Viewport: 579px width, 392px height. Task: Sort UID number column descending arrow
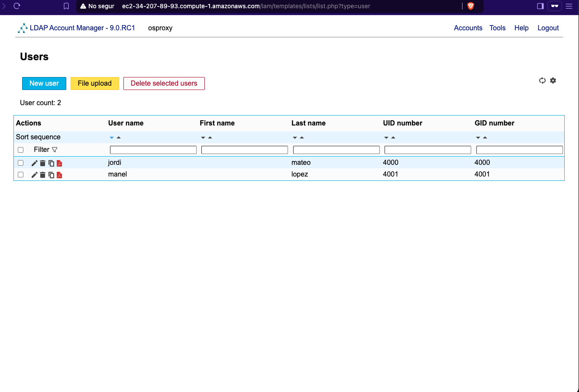[386, 138]
